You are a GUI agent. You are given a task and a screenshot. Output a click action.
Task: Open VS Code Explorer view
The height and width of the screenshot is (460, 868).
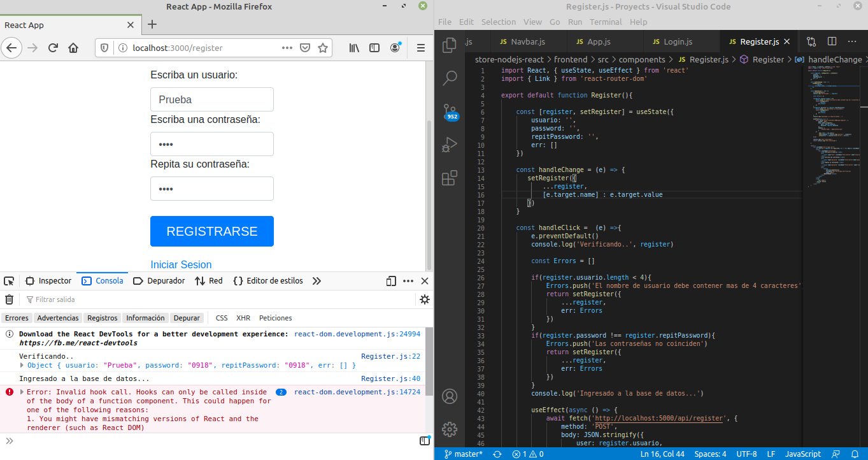pyautogui.click(x=450, y=45)
